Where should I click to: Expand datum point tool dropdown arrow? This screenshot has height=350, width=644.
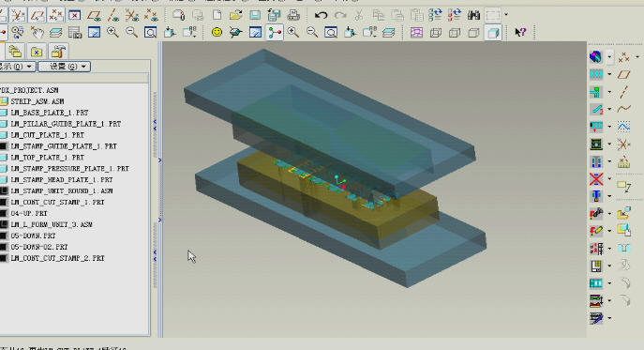[x=637, y=56]
